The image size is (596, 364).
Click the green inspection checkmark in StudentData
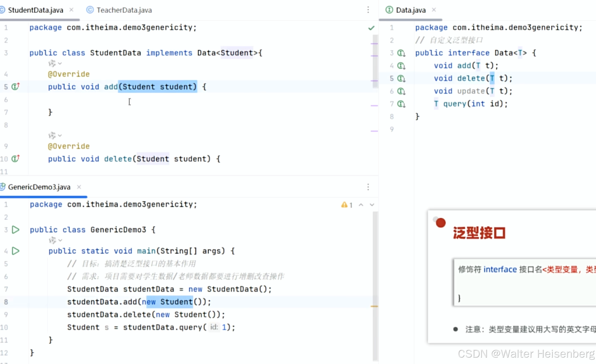[371, 28]
